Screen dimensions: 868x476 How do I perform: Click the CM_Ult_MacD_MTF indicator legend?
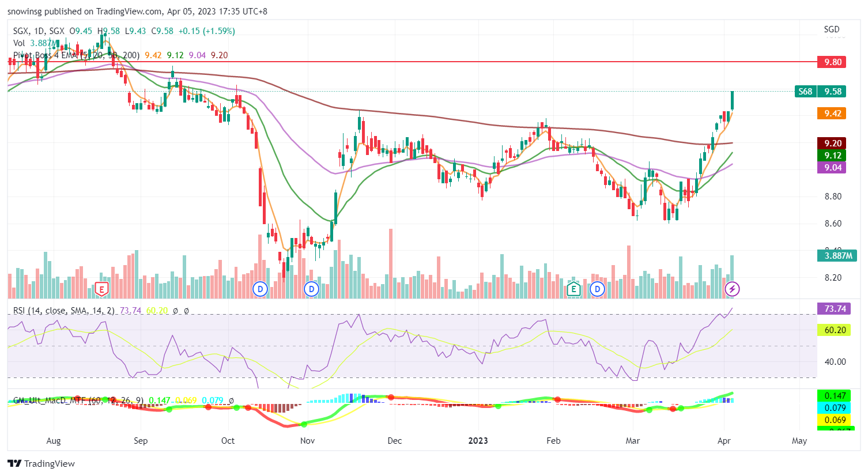click(78, 400)
